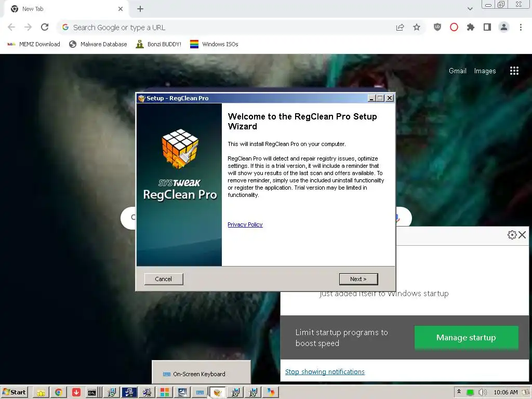
Task: Switch to Chrome in the taskbar
Action: (58, 393)
